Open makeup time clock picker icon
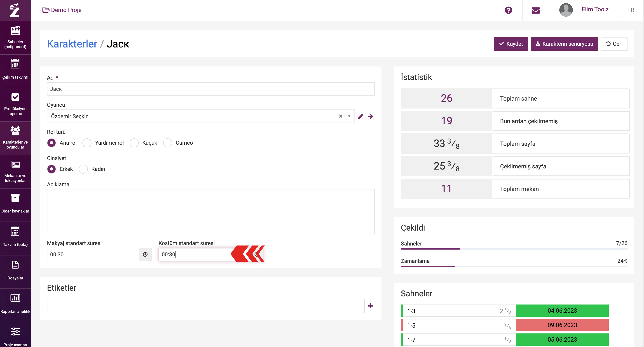The width and height of the screenshot is (644, 347). tap(145, 255)
